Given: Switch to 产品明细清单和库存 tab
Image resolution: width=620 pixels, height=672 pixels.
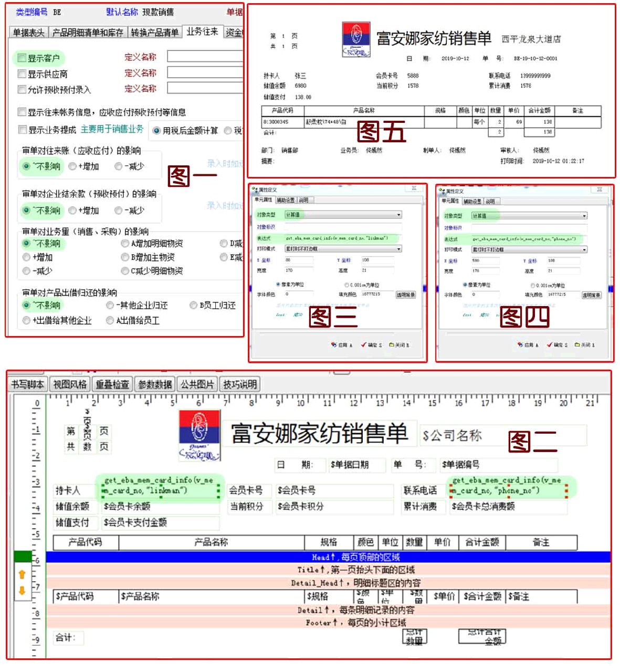Looking at the screenshot, I should click(x=88, y=33).
